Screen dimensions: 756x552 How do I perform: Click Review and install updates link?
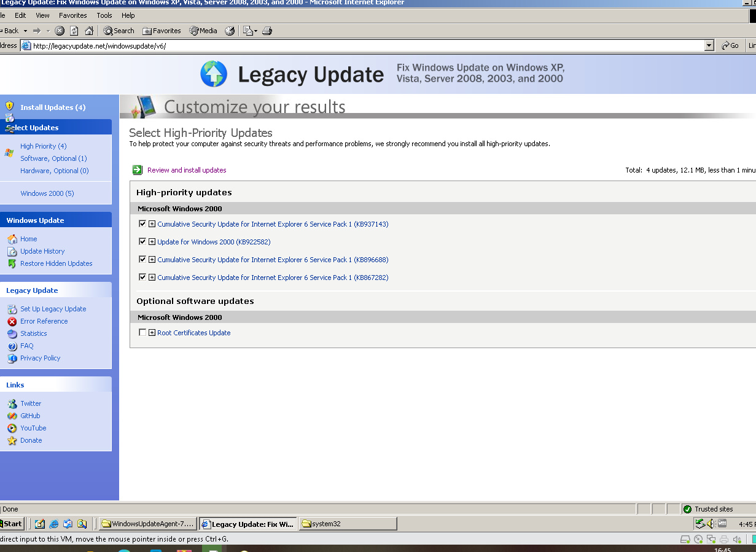click(x=187, y=170)
